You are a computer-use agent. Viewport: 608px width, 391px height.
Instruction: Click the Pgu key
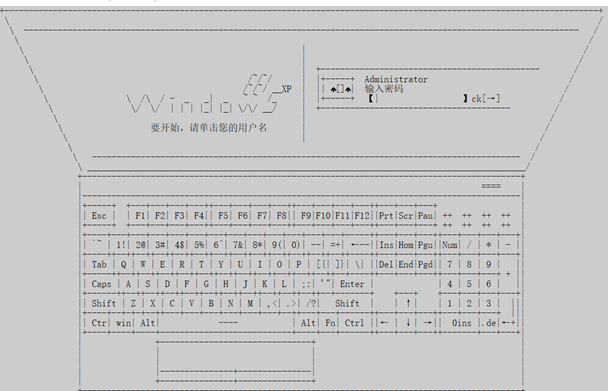pos(425,244)
